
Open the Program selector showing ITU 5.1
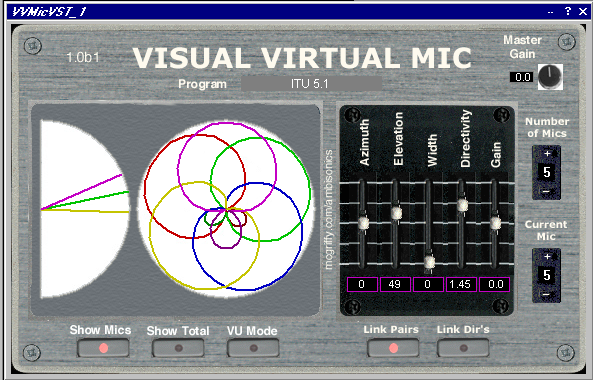(x=311, y=84)
